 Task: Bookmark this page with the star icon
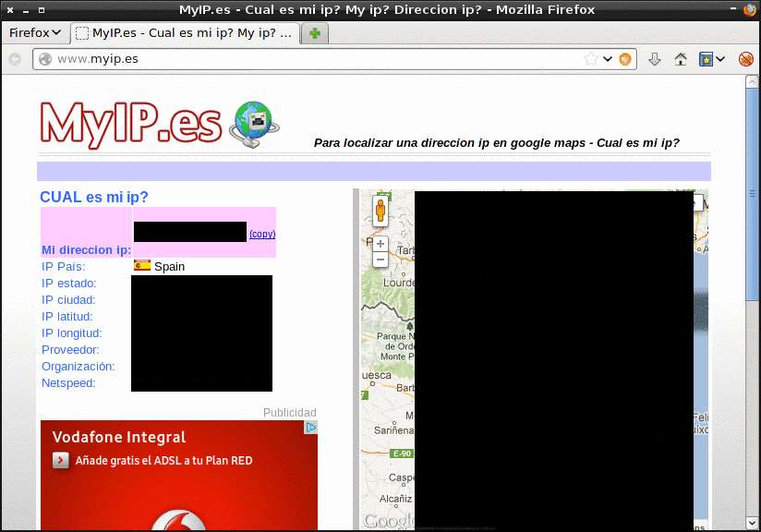point(591,59)
